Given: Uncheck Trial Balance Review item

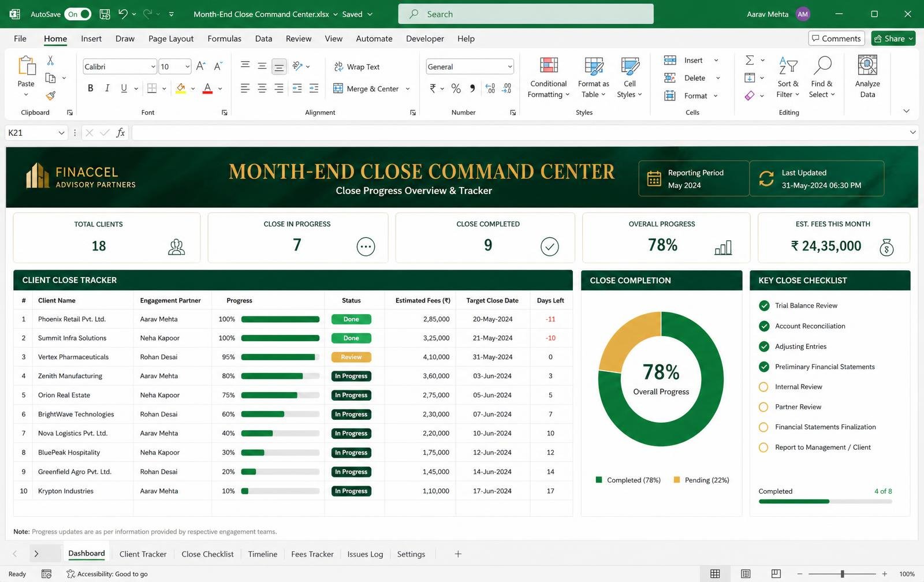Looking at the screenshot, I should coord(764,305).
